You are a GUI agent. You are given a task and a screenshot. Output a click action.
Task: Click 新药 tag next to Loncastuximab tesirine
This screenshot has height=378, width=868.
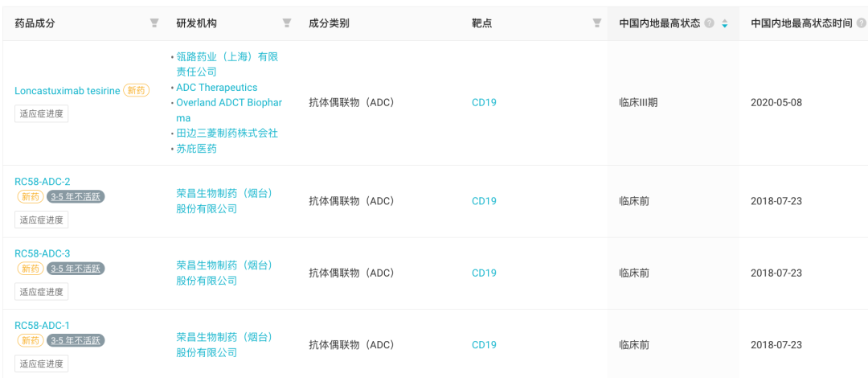tap(136, 90)
